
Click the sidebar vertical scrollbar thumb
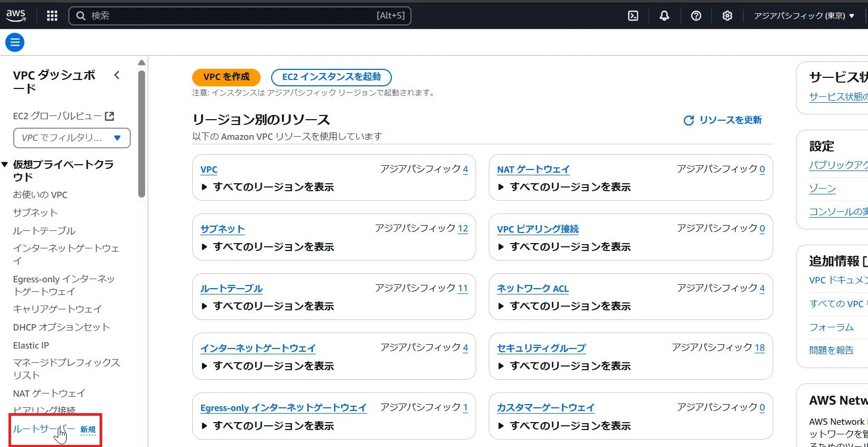tap(141, 134)
